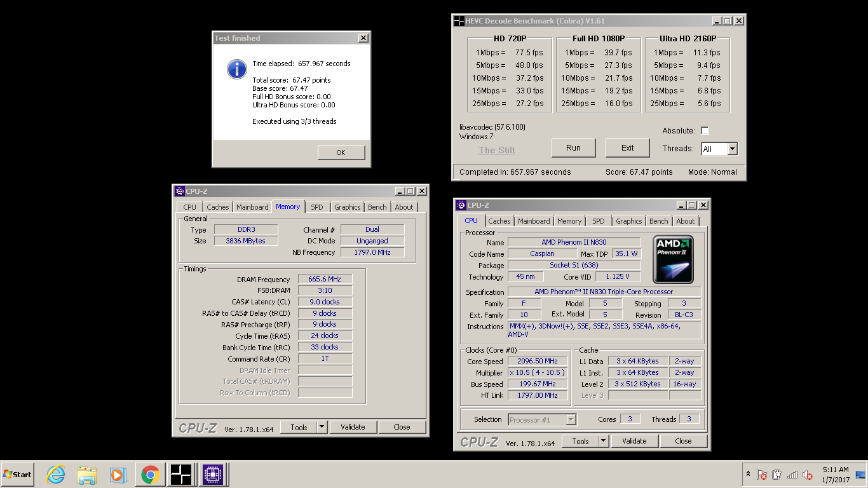Open Internet Explorer from the taskbar
868x488 pixels.
(56, 475)
